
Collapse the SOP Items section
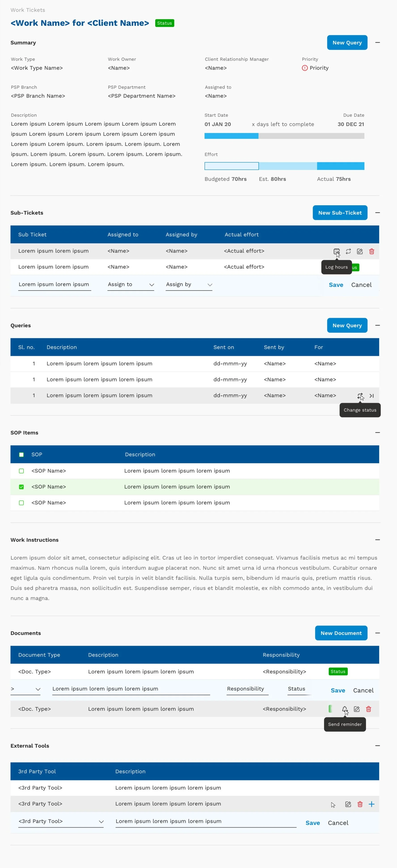pos(378,433)
